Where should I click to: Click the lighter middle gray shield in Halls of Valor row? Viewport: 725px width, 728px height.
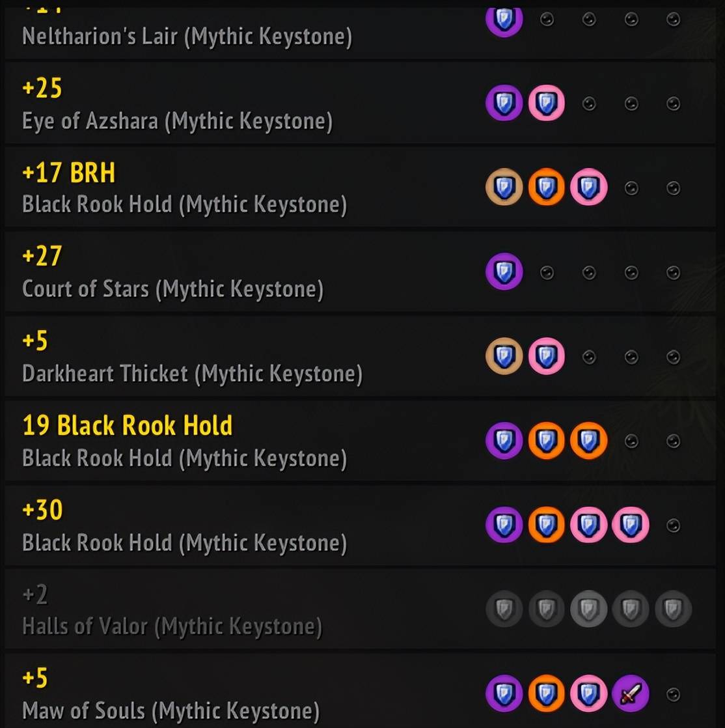coord(588,609)
